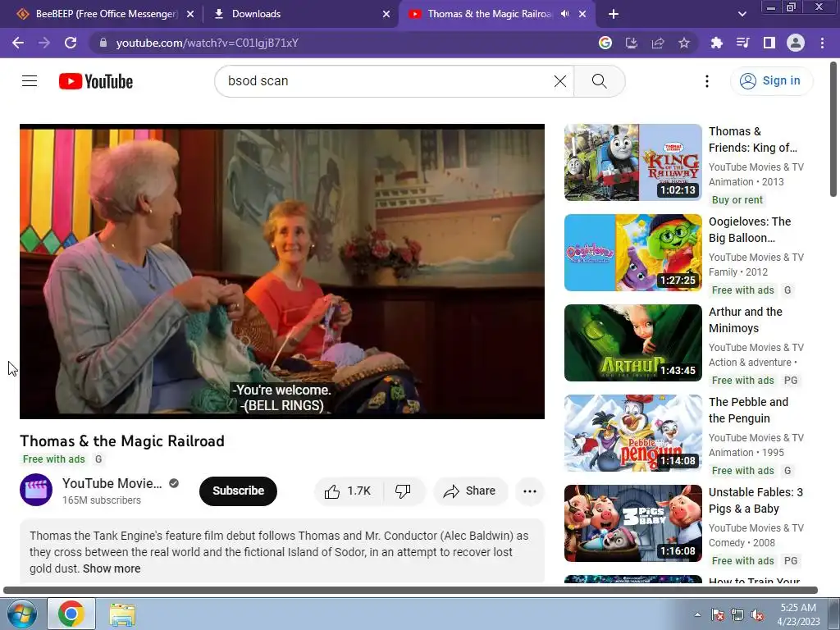
Task: Click the install app icon in address bar
Action: (x=631, y=43)
